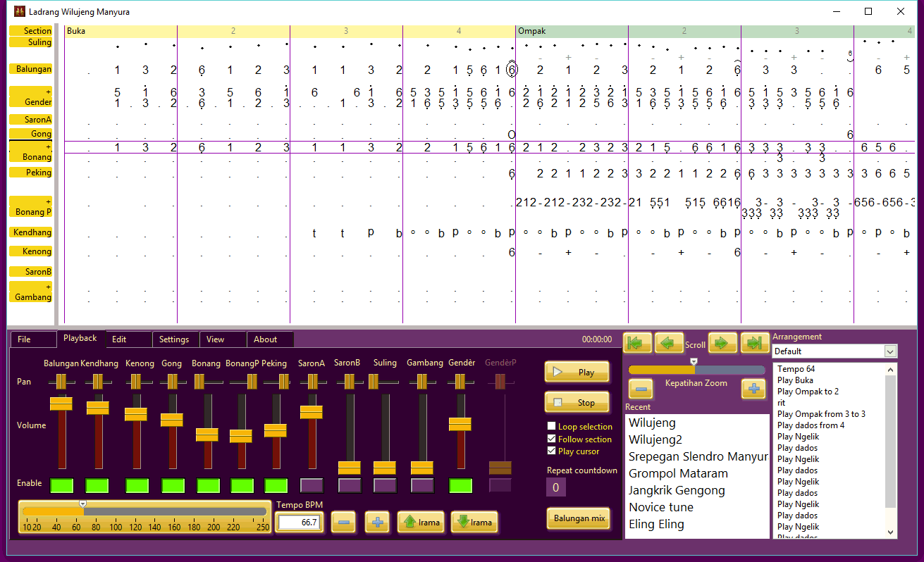Image resolution: width=924 pixels, height=562 pixels.
Task: Raise tempo BPM with plus button
Action: click(x=377, y=523)
